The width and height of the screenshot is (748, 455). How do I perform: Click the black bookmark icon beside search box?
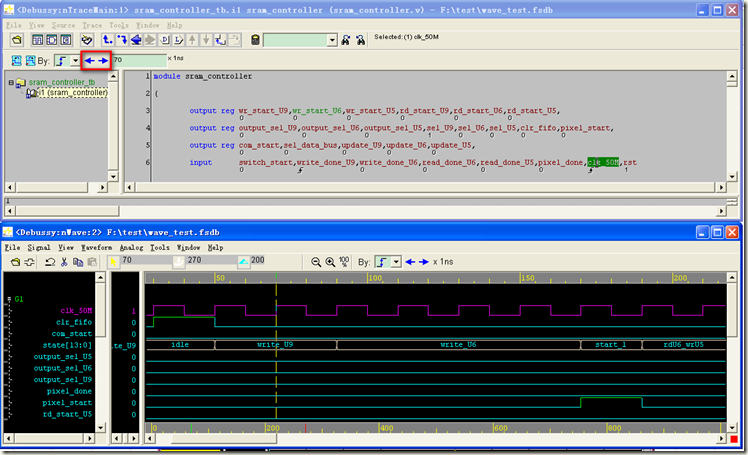click(x=255, y=40)
